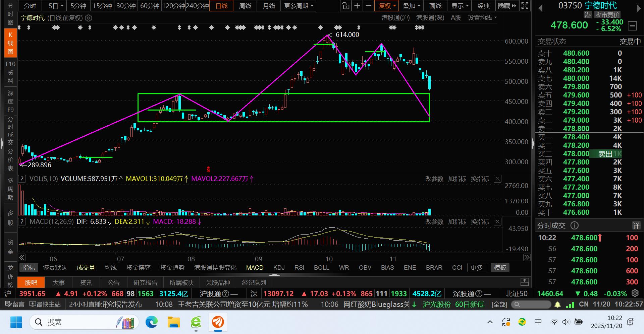Open status bar settings gear icon
This screenshot has height=334, width=644.
(x=635, y=293)
